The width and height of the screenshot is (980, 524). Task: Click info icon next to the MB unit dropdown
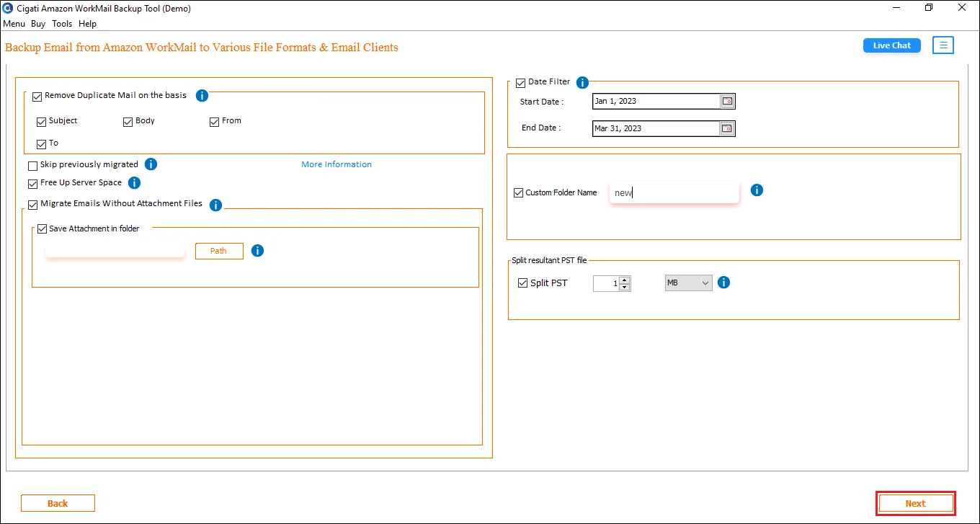pyautogui.click(x=724, y=283)
